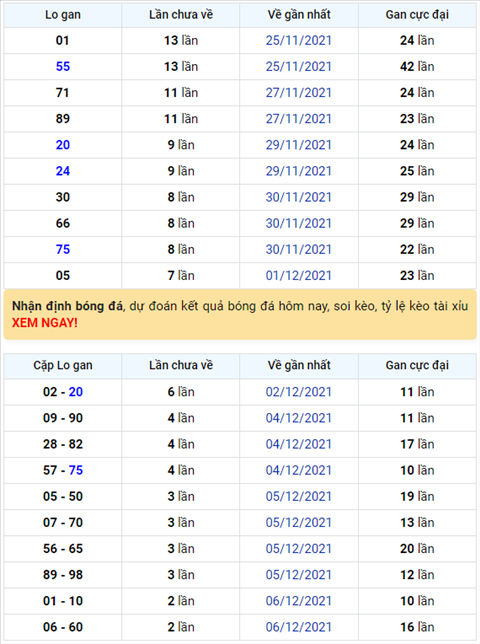
Task: Click '19 lần' in row 05 - 50
Action: (417, 497)
